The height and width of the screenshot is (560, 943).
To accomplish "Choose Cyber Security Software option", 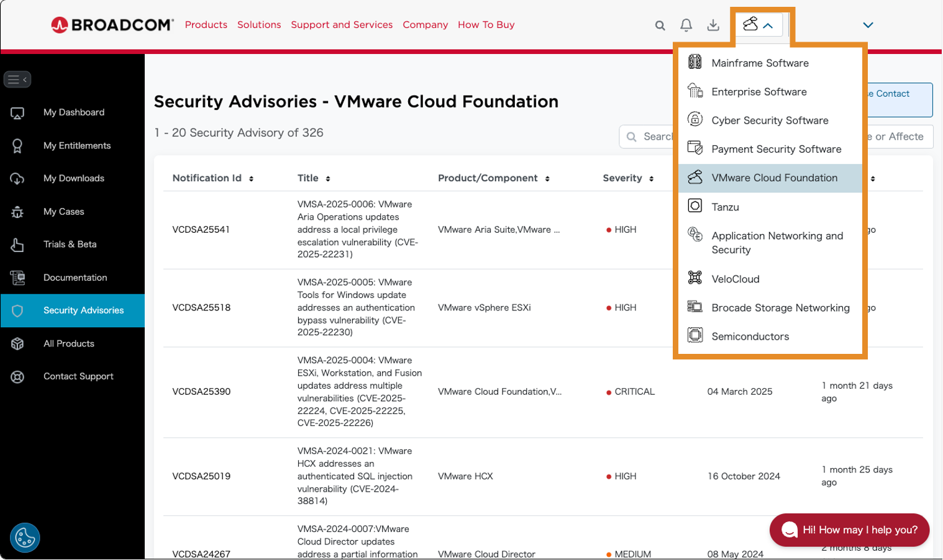I will pos(770,120).
